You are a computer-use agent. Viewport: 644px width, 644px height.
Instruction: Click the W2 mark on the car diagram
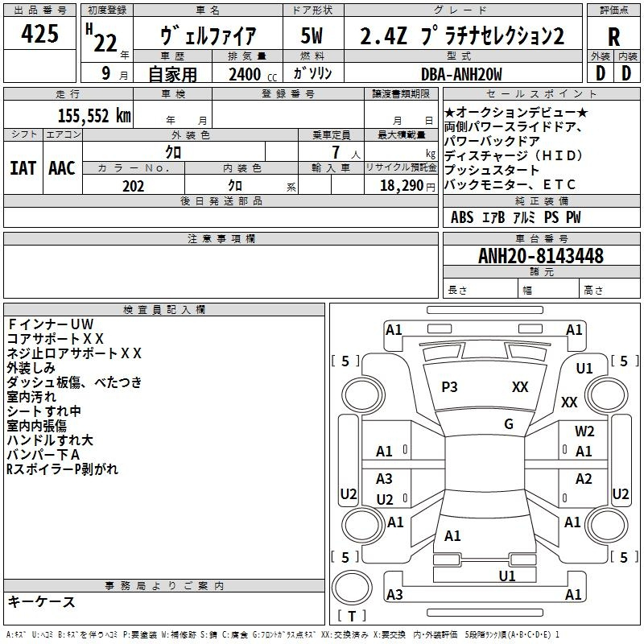pyautogui.click(x=584, y=431)
